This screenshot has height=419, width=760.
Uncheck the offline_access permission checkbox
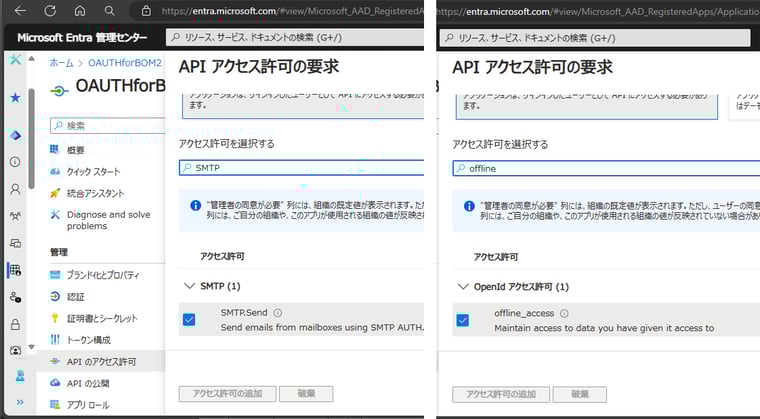pyautogui.click(x=463, y=320)
